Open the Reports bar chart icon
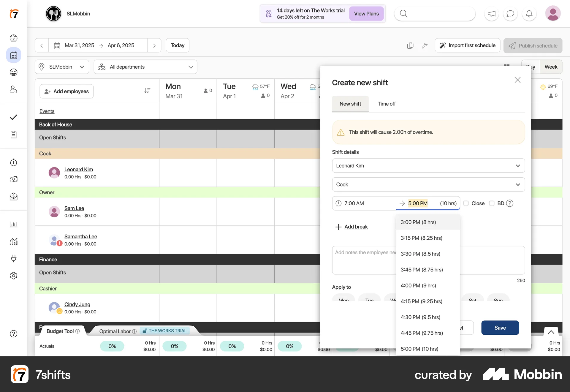Image resolution: width=570 pixels, height=392 pixels. [x=13, y=224]
